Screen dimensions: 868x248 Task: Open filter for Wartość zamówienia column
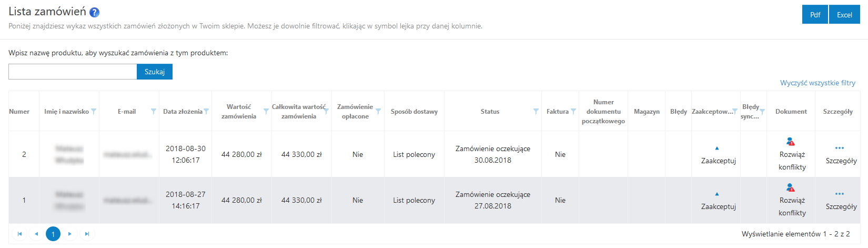(266, 112)
